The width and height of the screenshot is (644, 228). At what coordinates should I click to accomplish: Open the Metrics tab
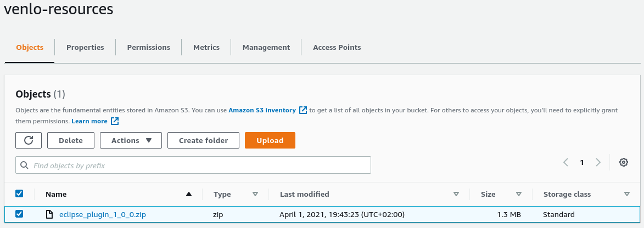(x=206, y=47)
